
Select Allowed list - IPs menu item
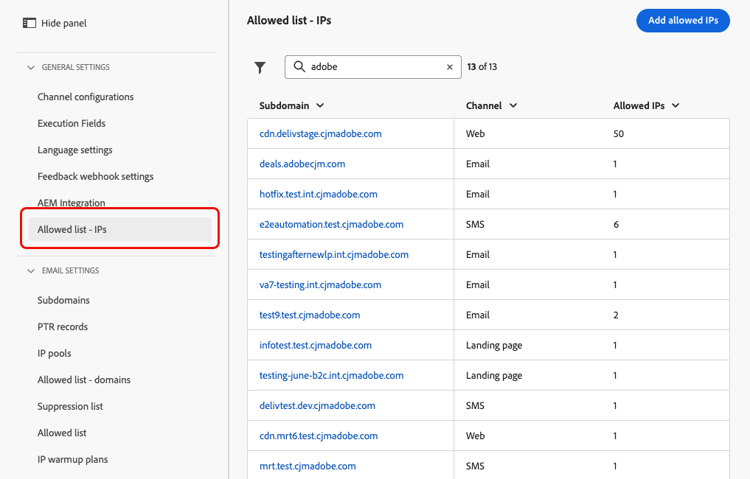[x=120, y=229]
